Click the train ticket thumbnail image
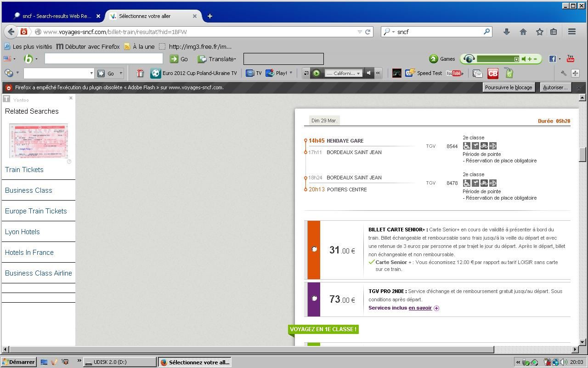This screenshot has width=588, height=368. click(x=39, y=141)
